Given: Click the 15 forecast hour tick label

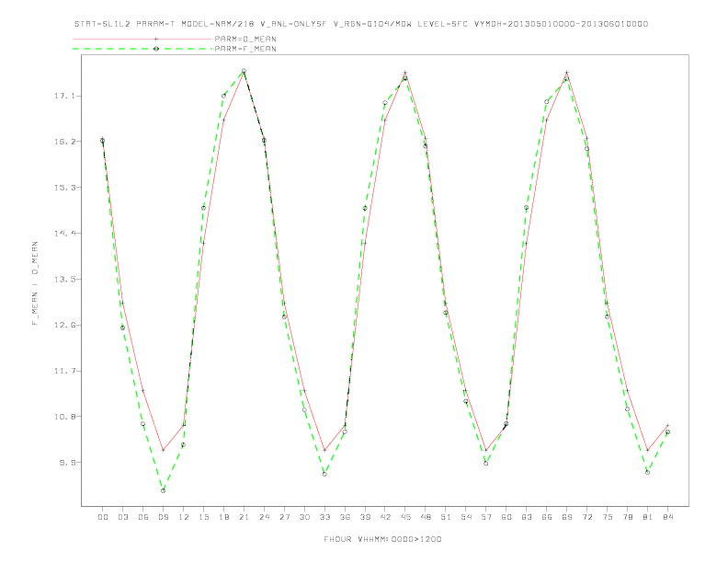Looking at the screenshot, I should click(x=203, y=517).
